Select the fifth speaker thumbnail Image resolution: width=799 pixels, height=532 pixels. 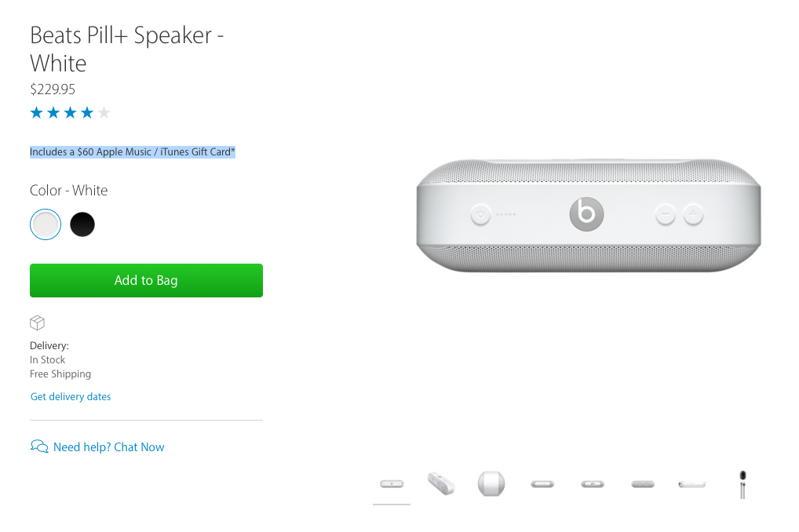(592, 484)
